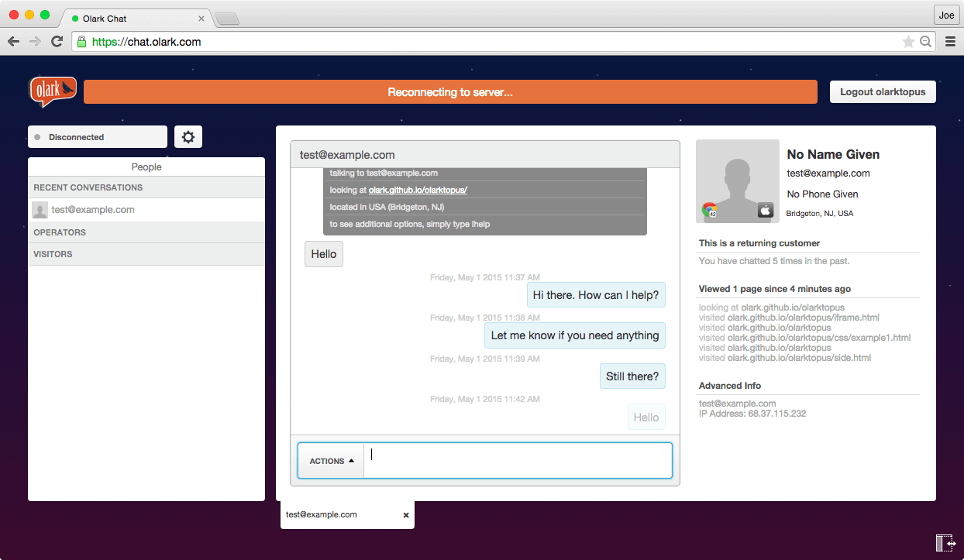Click the zoom magnifier icon in address bar

925,42
